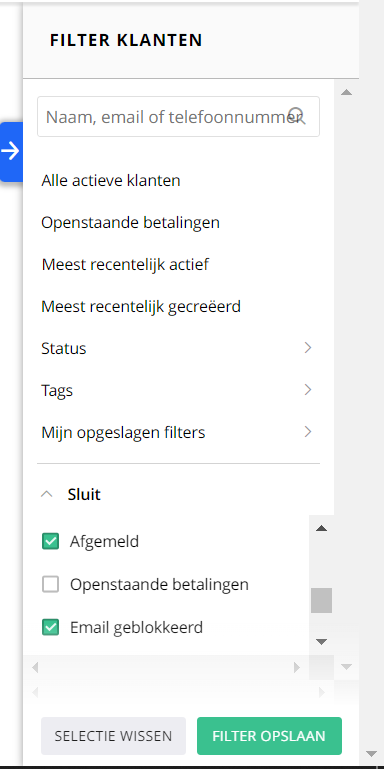Viewport: 384px width, 769px height.
Task: Click the inner list scroll-down arrow
Action: (321, 641)
